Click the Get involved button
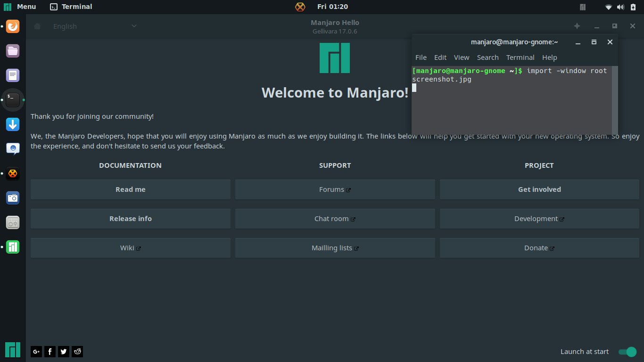The image size is (644, 362). click(540, 189)
